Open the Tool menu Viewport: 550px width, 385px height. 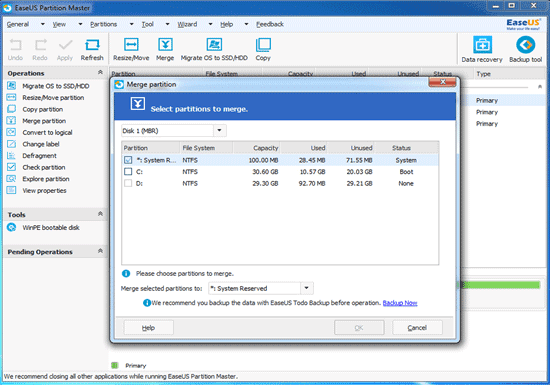(x=148, y=24)
